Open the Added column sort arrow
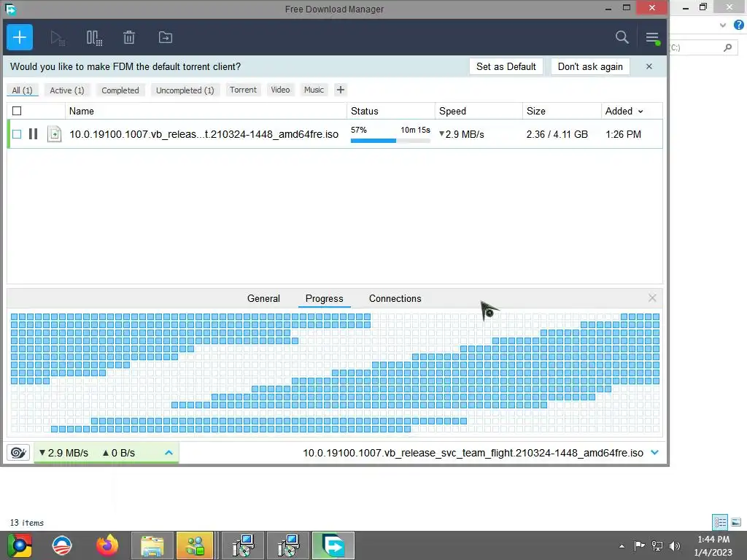747x560 pixels. (640, 112)
